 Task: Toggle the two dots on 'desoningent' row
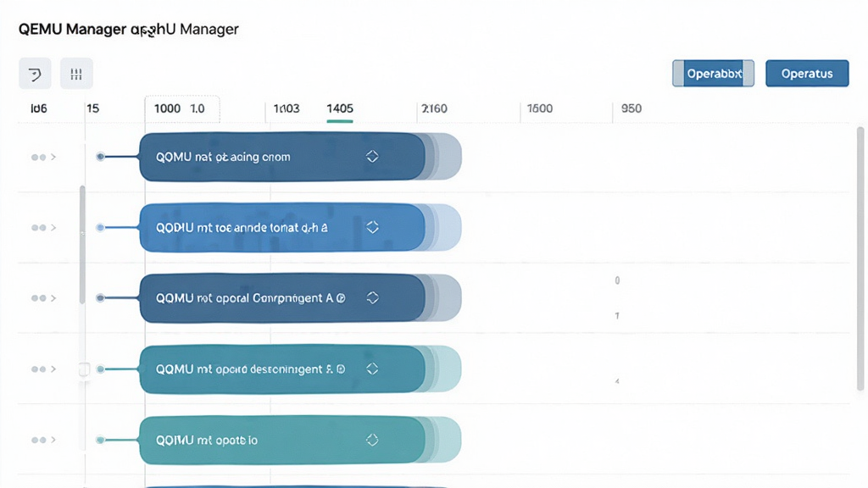(39, 369)
